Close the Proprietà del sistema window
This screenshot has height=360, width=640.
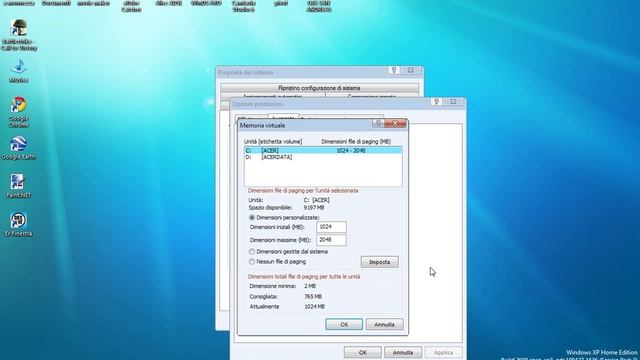coord(411,70)
